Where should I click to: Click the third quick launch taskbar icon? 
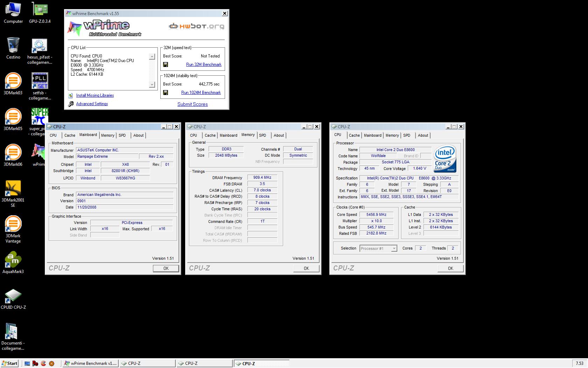coord(43,363)
